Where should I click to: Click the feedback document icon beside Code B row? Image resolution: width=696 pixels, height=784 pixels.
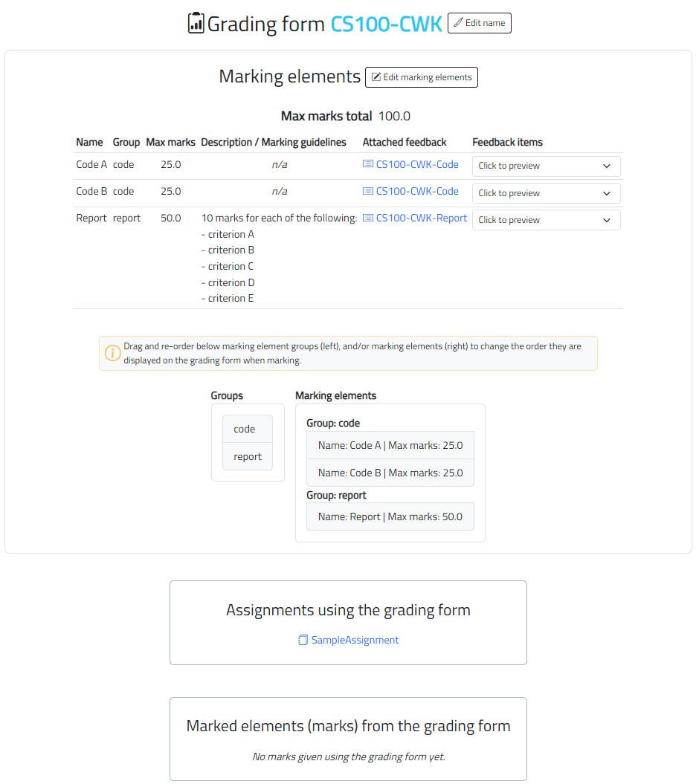pyautogui.click(x=367, y=191)
